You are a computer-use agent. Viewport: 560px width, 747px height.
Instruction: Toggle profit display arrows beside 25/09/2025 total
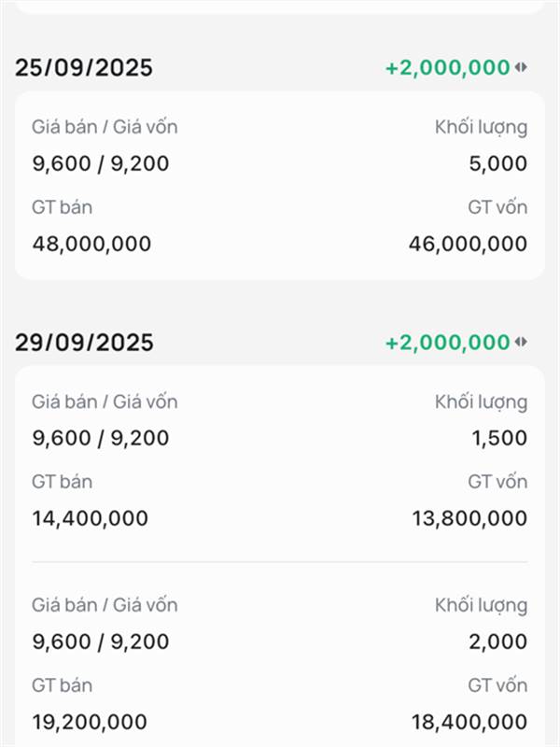tap(522, 67)
